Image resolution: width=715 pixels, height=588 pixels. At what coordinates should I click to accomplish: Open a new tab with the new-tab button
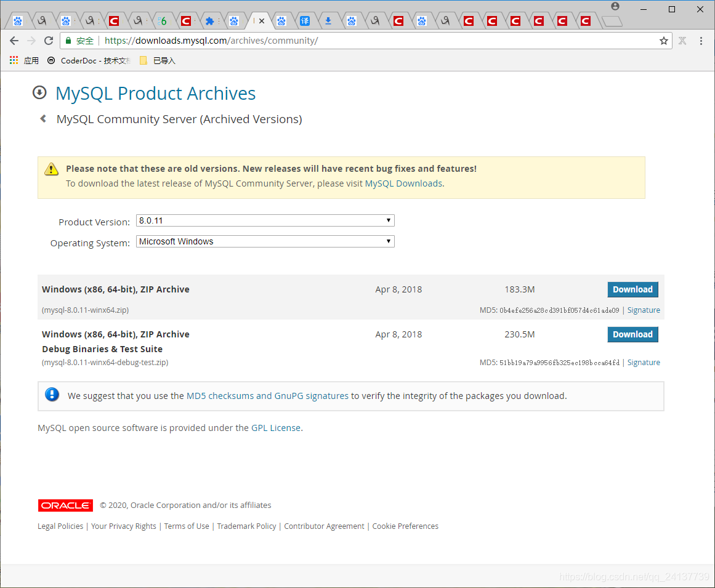pos(612,21)
